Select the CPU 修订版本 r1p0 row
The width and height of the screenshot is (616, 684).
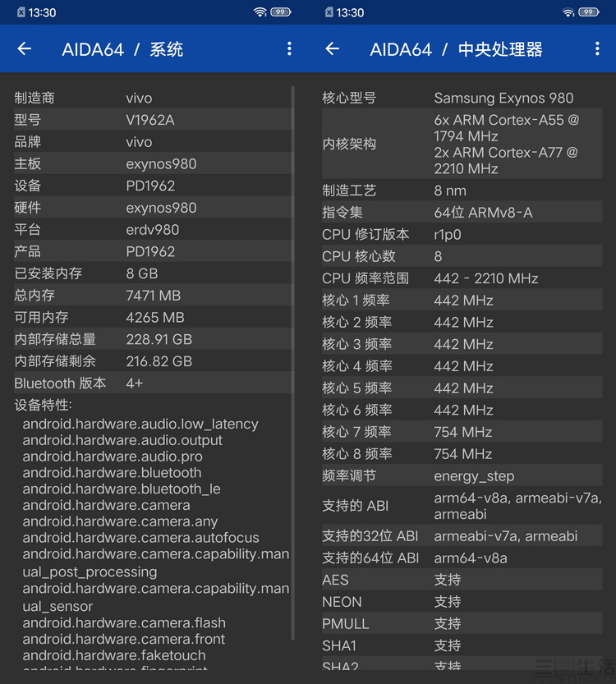pos(462,234)
